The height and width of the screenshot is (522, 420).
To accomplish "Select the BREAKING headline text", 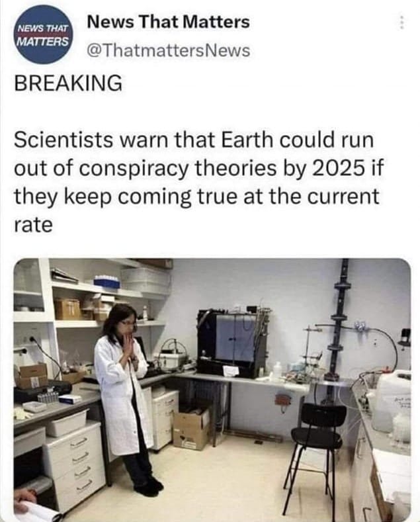I will (x=68, y=83).
